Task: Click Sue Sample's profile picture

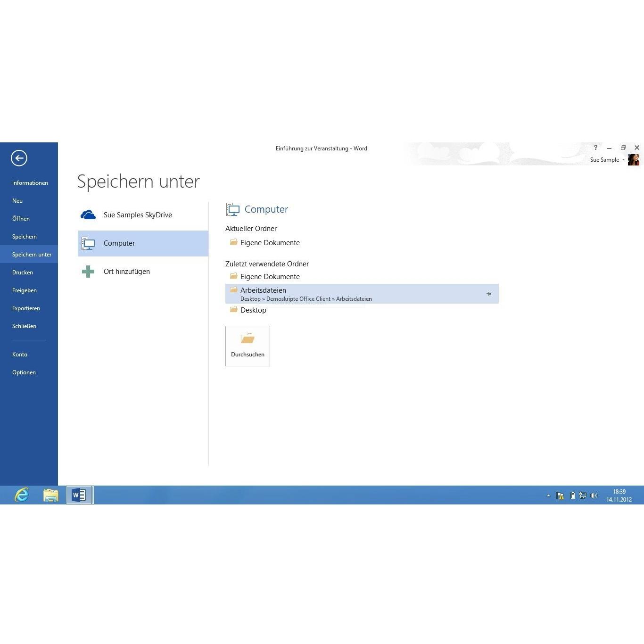Action: click(x=634, y=160)
